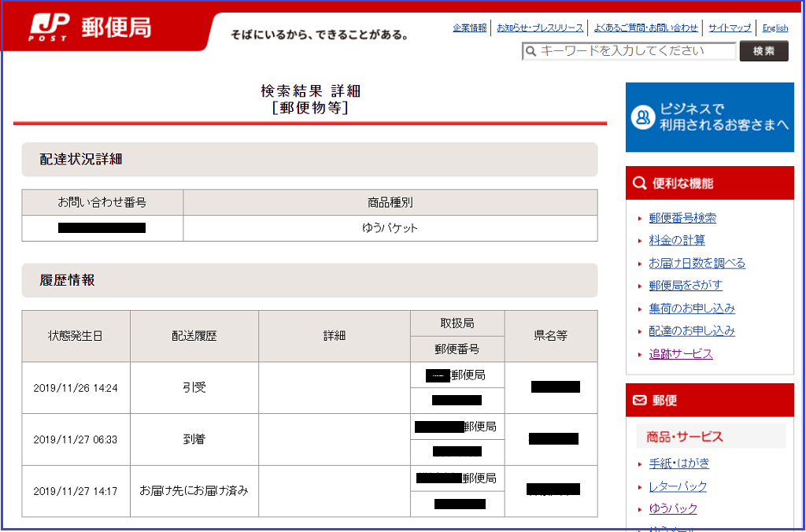Click the date 2019/11/26 14:24
806x532 pixels.
(76, 388)
